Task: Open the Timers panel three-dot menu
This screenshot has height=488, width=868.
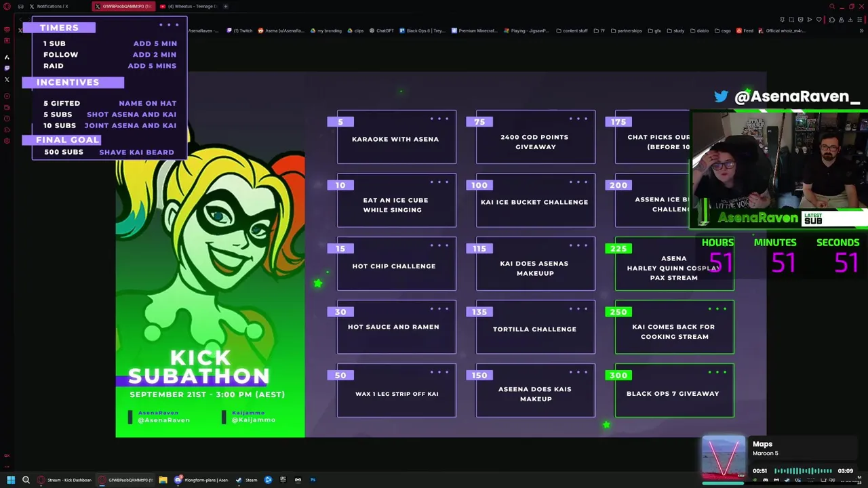Action: coord(169,25)
